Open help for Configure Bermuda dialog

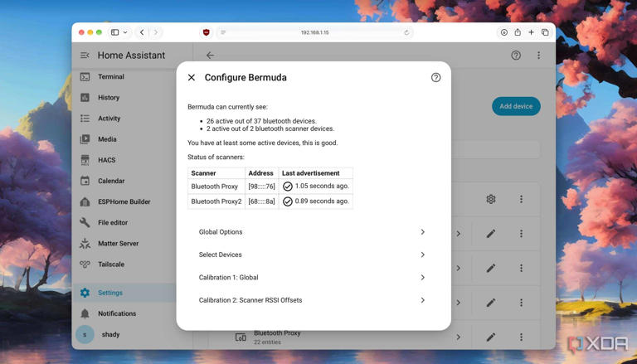[435, 78]
